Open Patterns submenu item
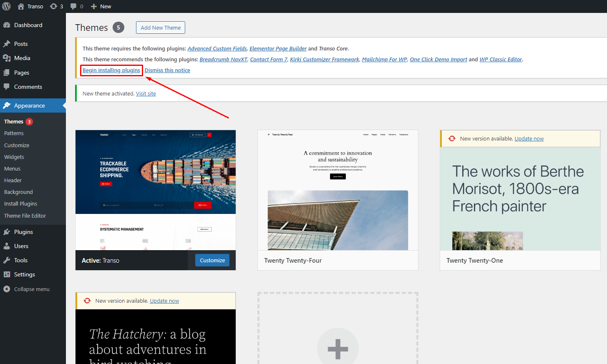 (14, 133)
